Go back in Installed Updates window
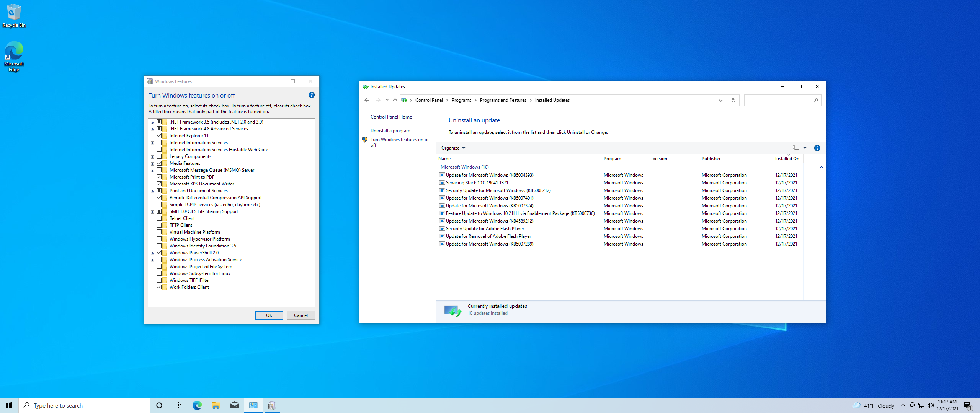Image resolution: width=980 pixels, height=413 pixels. 367,100
